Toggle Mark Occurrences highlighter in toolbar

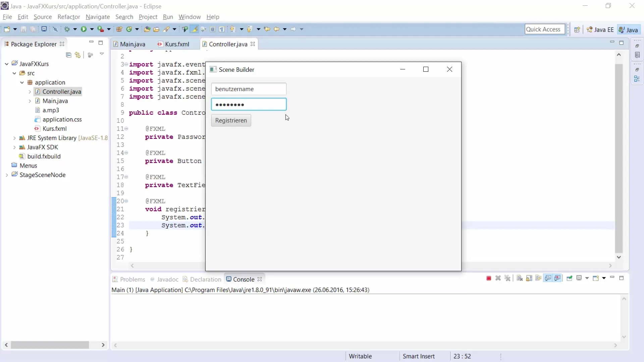click(194, 29)
